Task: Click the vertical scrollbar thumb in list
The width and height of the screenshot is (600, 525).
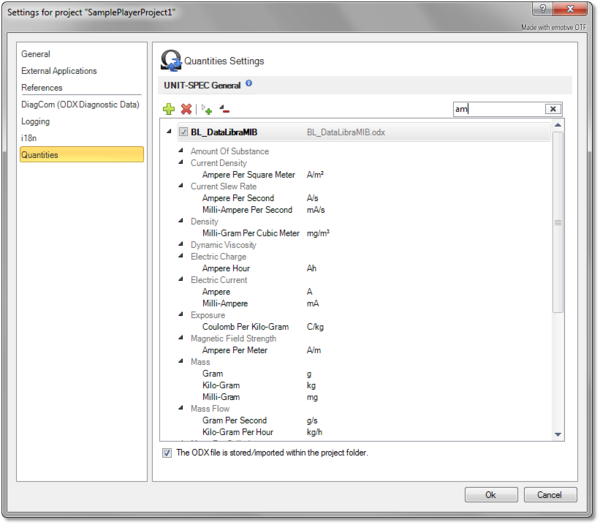Action: click(558, 223)
